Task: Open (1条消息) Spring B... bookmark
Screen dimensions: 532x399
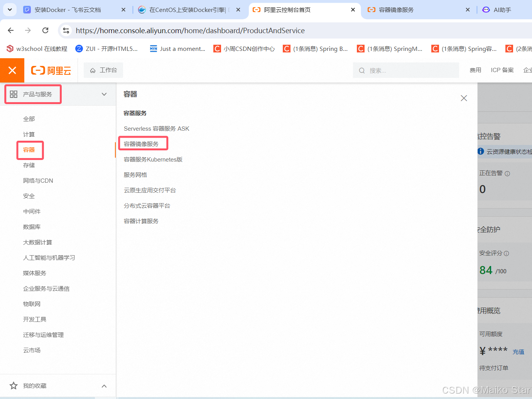Action: 316,49
